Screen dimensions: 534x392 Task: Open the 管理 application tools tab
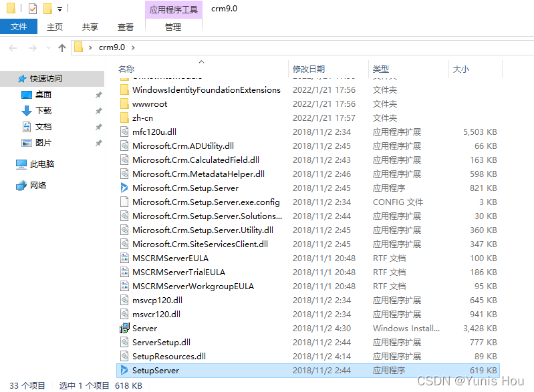[x=173, y=27]
